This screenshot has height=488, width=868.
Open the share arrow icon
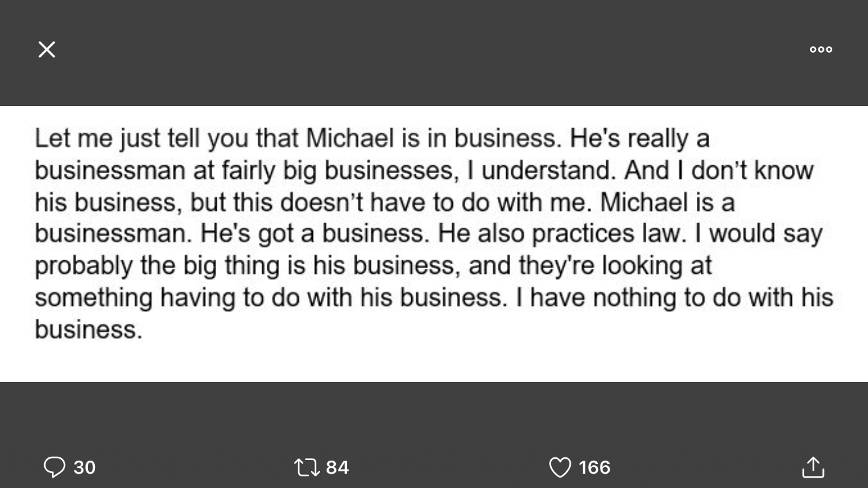pos(813,467)
